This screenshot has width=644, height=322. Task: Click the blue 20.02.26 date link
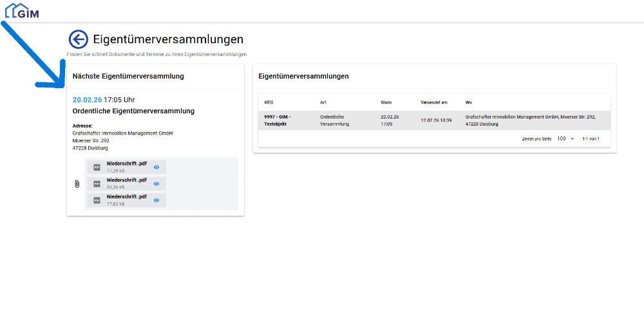[x=87, y=100]
